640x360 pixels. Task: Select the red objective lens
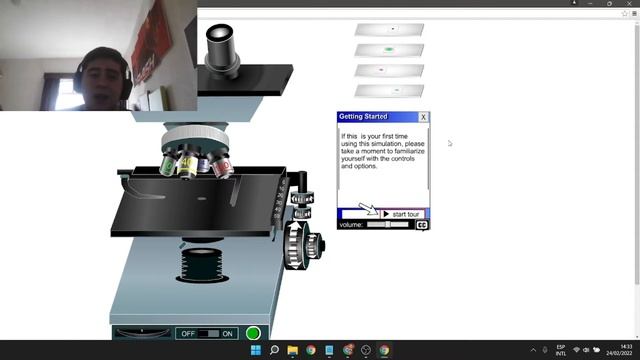222,165
